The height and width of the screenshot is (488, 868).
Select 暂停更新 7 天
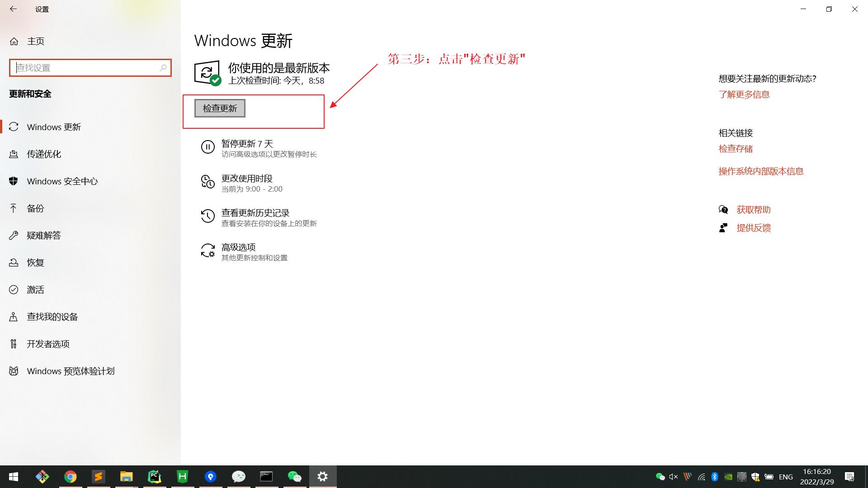[247, 143]
